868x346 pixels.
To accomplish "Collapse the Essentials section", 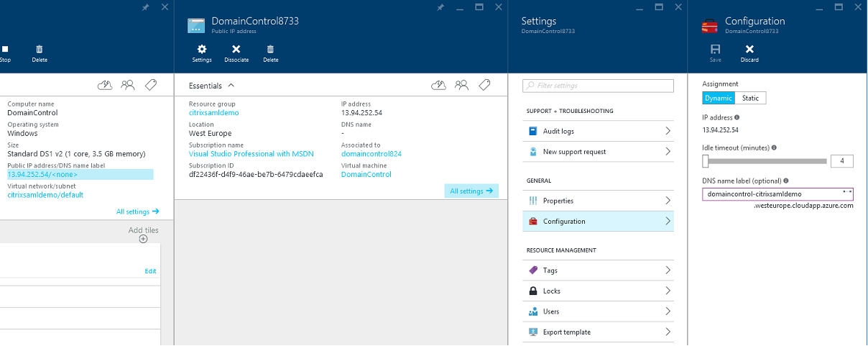I will (231, 85).
